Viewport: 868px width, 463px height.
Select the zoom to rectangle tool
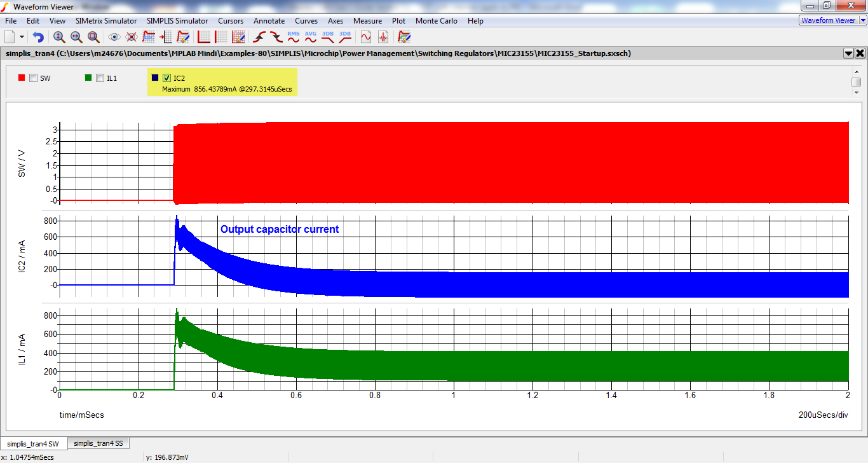(x=93, y=37)
